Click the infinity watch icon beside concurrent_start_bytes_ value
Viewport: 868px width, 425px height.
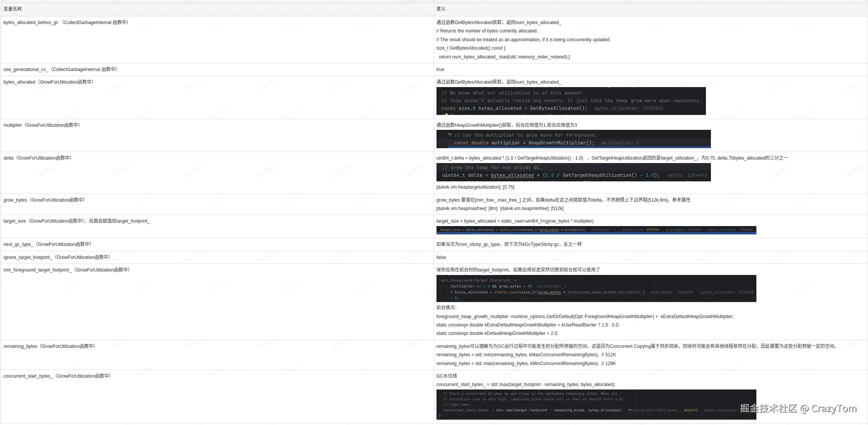[x=630, y=410]
